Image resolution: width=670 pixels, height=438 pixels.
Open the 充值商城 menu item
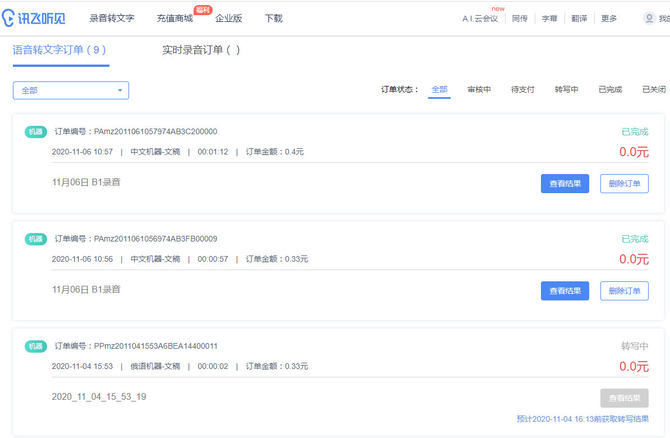pyautogui.click(x=174, y=18)
